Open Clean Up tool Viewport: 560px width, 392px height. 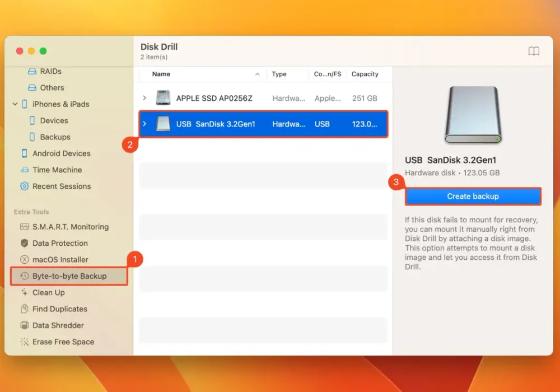(x=49, y=292)
